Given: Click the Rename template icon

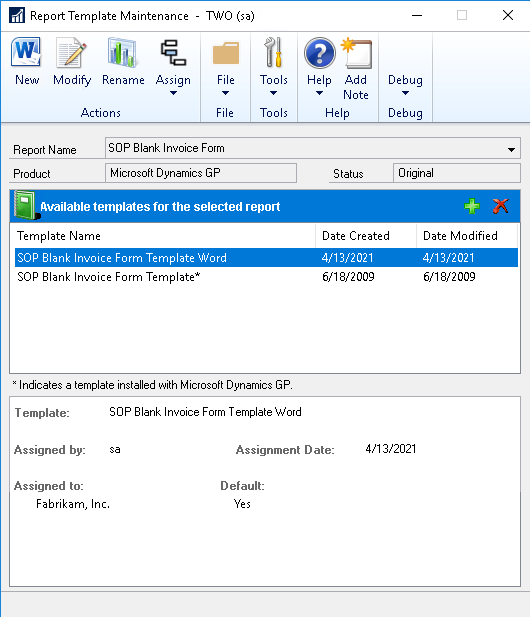Looking at the screenshot, I should point(123,52).
